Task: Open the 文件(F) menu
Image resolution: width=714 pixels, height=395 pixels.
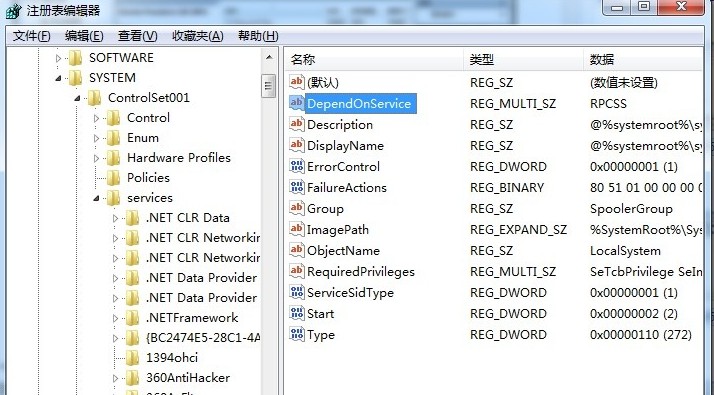Action: point(31,36)
